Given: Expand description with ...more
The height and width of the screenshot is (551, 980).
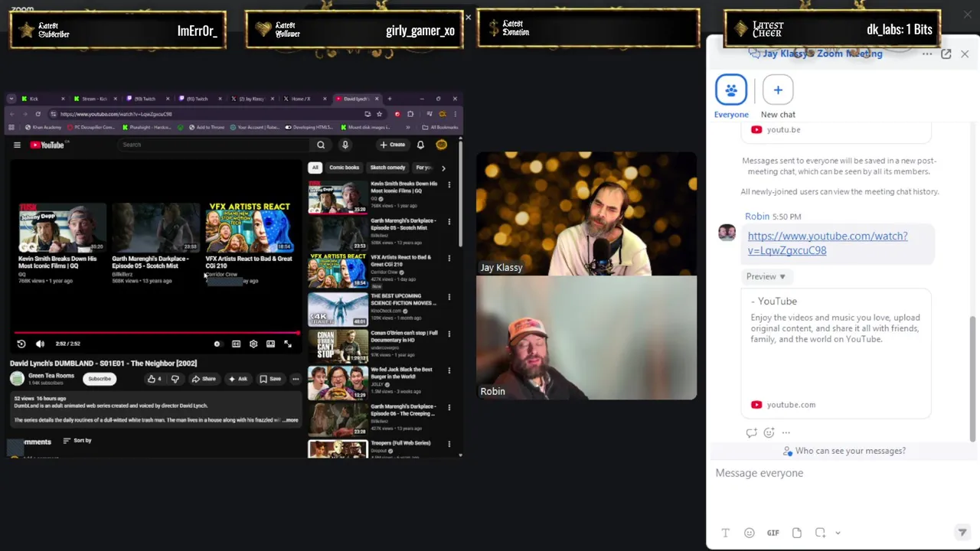Looking at the screenshot, I should pyautogui.click(x=290, y=420).
